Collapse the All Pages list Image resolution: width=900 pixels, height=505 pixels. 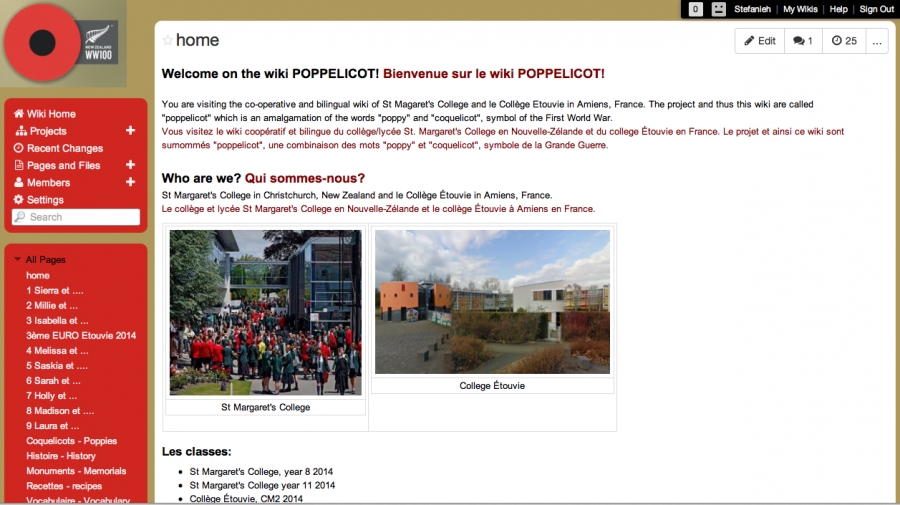(x=17, y=259)
